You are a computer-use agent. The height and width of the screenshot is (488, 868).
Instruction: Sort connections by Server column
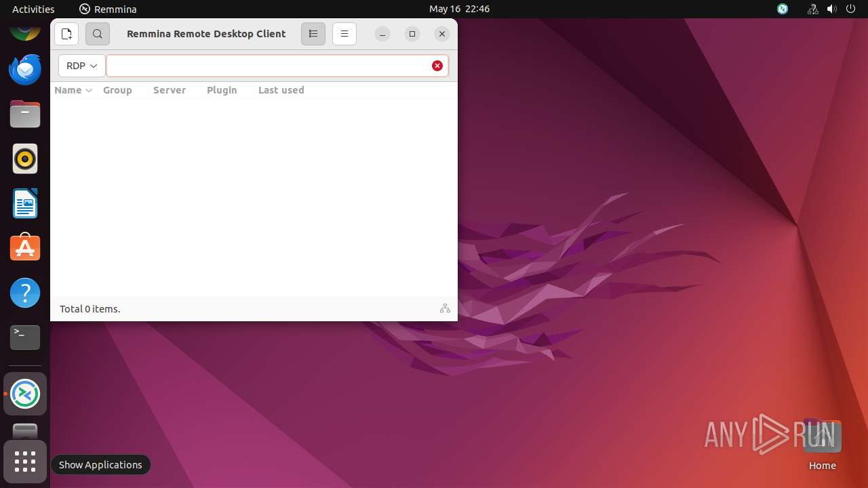point(170,90)
